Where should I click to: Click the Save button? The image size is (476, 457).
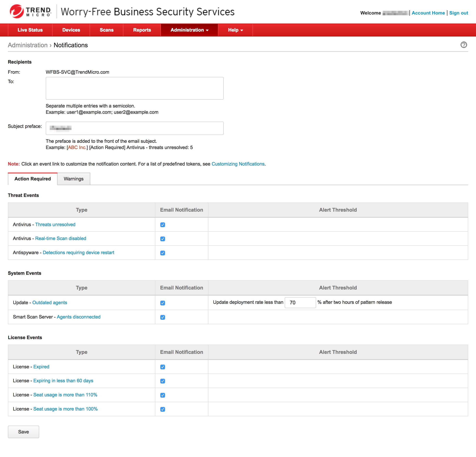23,432
